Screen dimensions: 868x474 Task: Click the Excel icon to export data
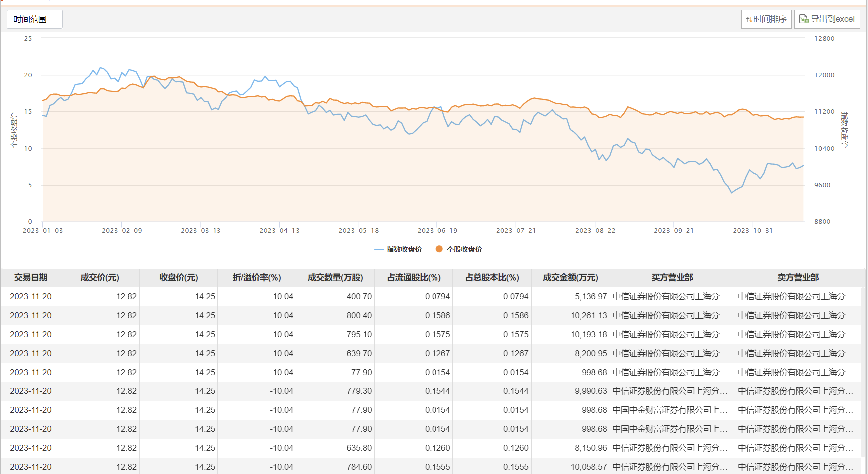[x=804, y=19]
